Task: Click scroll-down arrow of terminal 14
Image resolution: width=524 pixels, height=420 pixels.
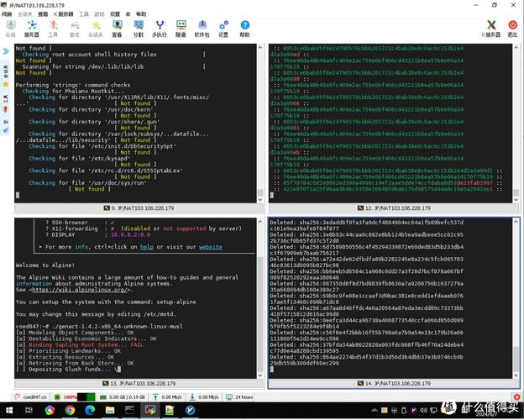Action: [x=516, y=375]
